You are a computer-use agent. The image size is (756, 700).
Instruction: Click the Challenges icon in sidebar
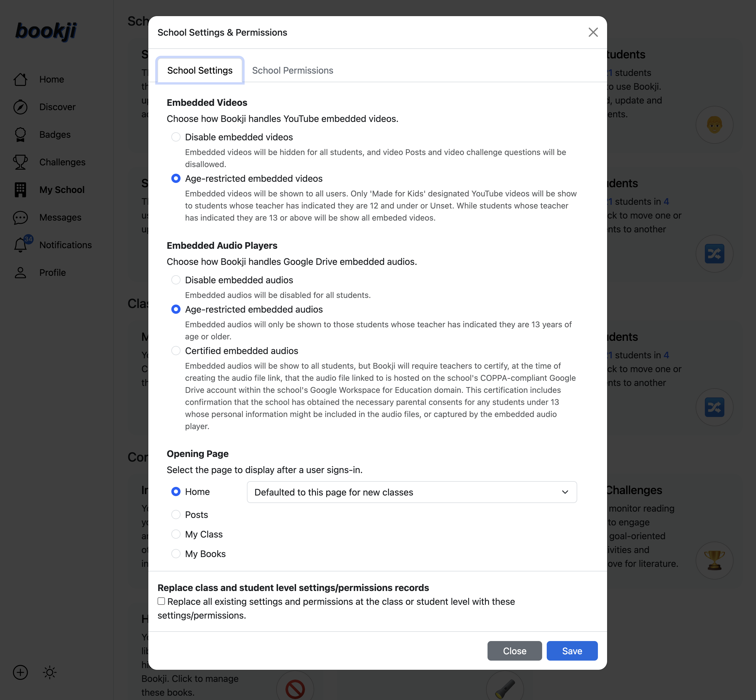coord(20,162)
